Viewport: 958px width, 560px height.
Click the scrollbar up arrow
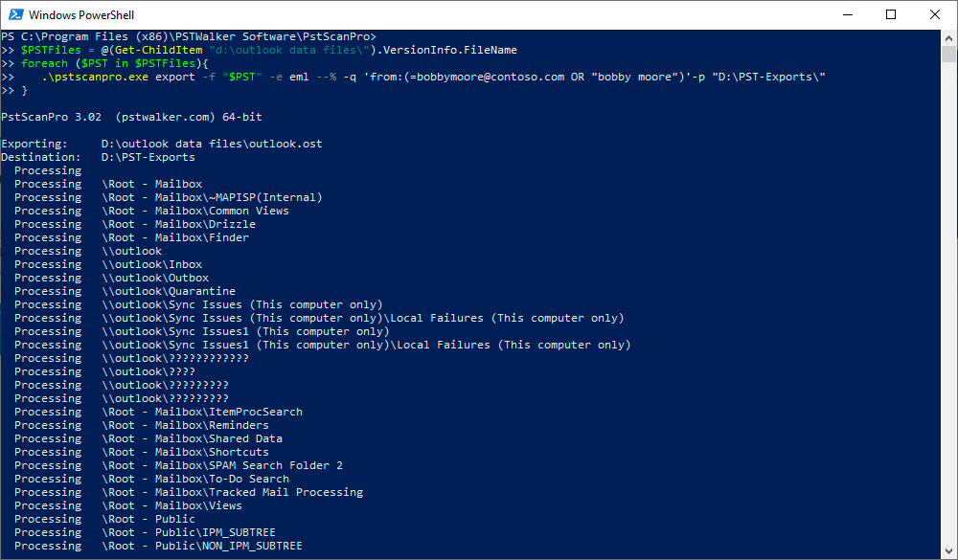click(948, 37)
